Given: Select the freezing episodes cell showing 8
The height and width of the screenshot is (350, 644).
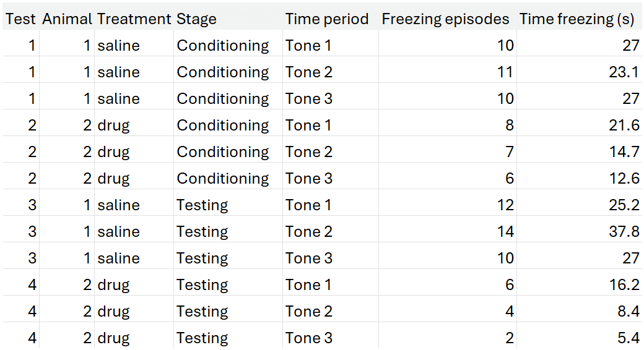Looking at the screenshot, I should 509,126.
